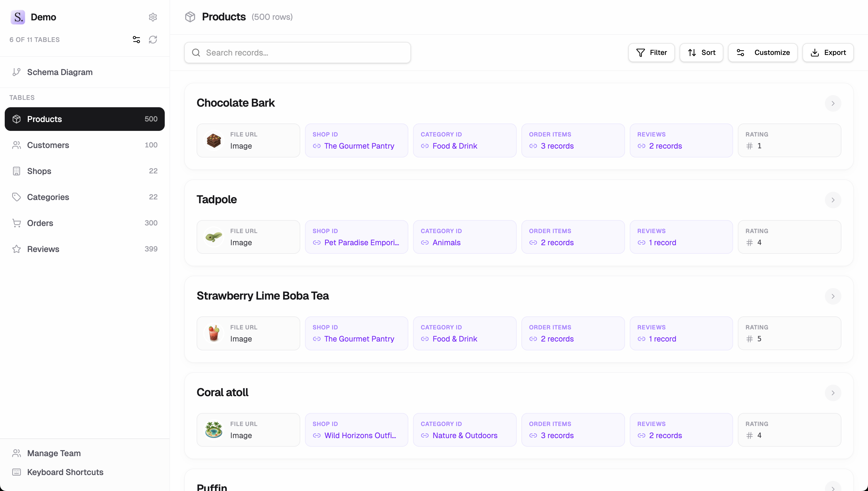Click the Coral atoll island thumbnail
868x491 pixels.
[214, 430]
